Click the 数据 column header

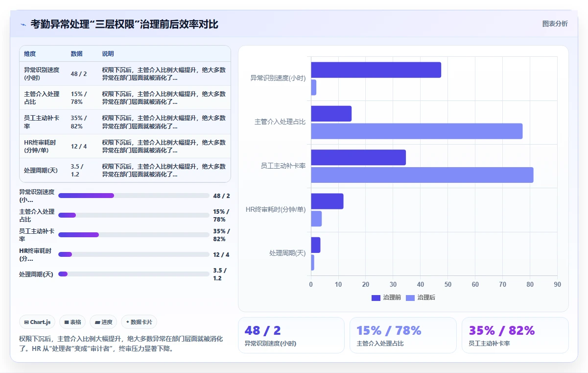coord(77,54)
